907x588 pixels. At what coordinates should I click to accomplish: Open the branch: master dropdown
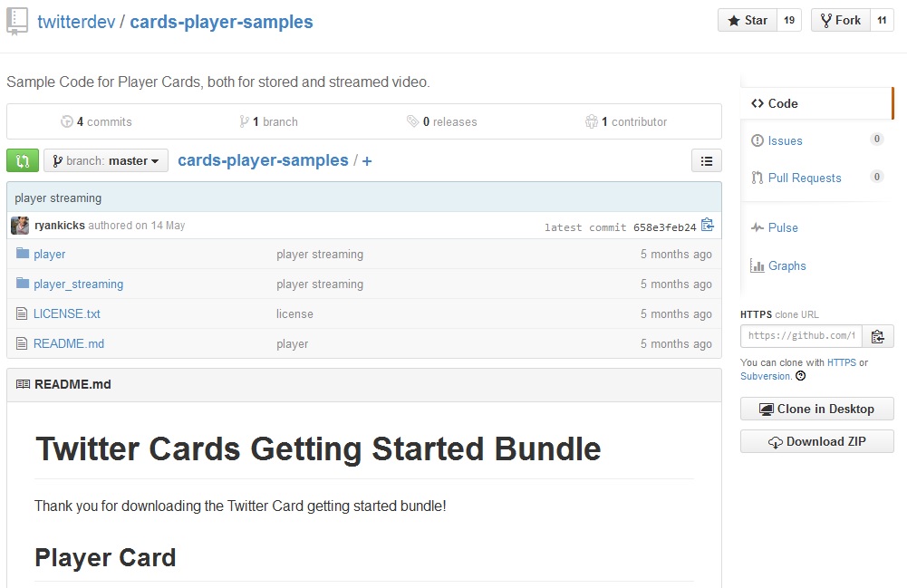coord(106,161)
